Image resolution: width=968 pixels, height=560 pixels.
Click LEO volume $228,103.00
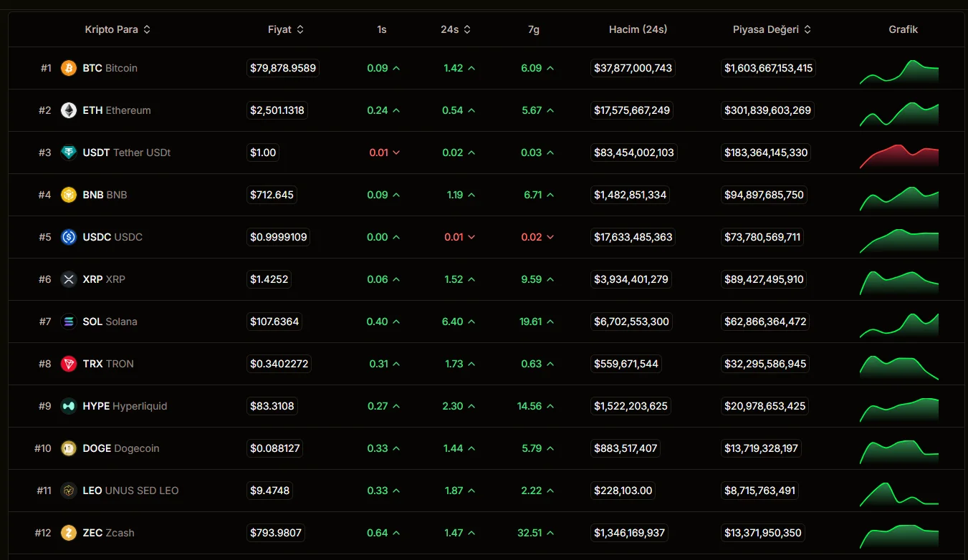(x=623, y=491)
